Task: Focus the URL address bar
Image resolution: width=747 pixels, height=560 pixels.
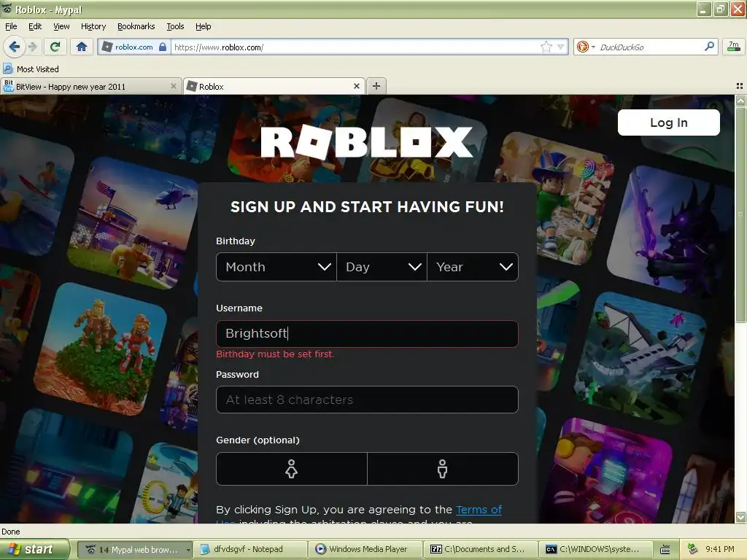Action: pyautogui.click(x=355, y=47)
